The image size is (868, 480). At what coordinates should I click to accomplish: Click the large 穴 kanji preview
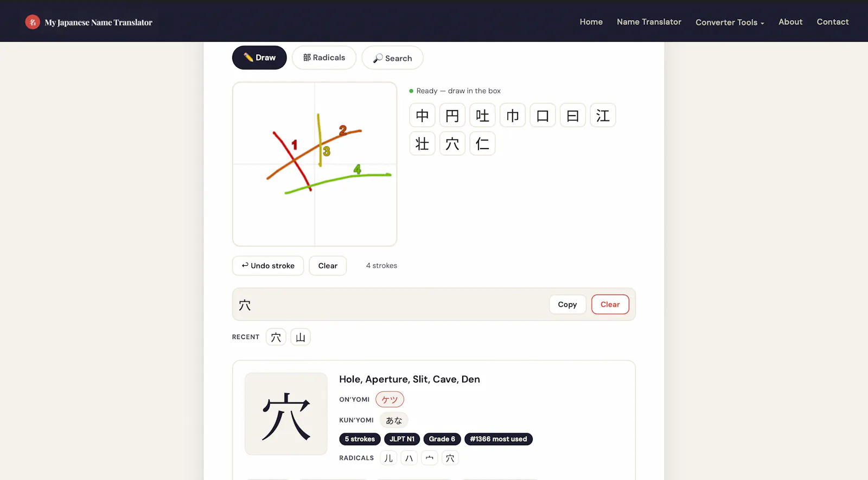tap(286, 414)
